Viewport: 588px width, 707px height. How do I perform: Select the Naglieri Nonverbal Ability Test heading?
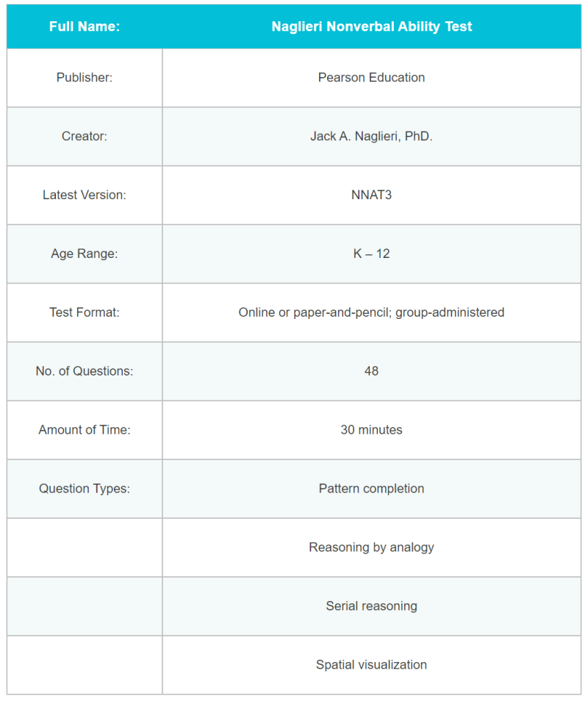pyautogui.click(x=372, y=26)
